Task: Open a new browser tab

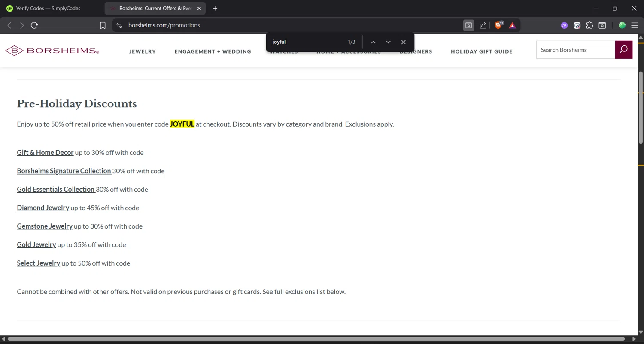Action: click(x=215, y=9)
